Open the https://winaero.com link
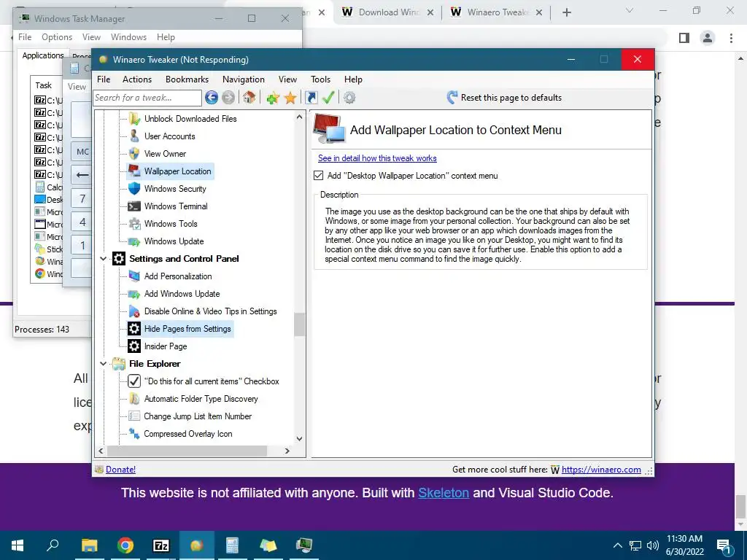Image resolution: width=747 pixels, height=560 pixels. [601, 470]
